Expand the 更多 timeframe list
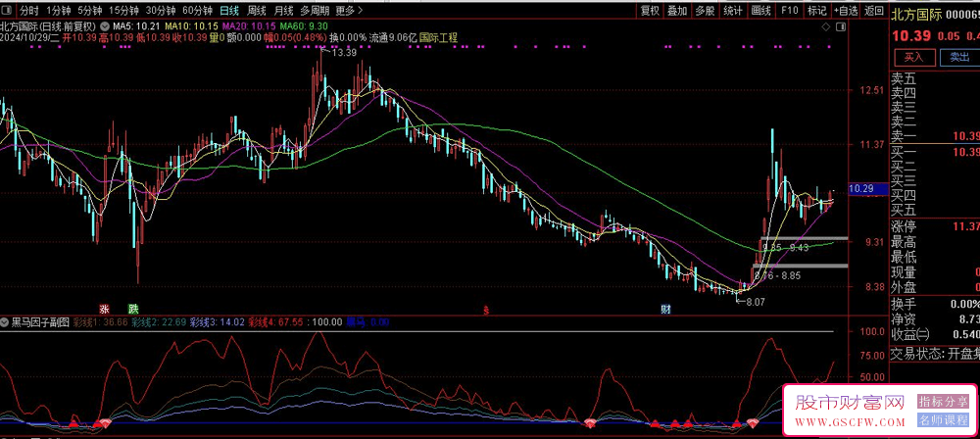 click(x=346, y=11)
